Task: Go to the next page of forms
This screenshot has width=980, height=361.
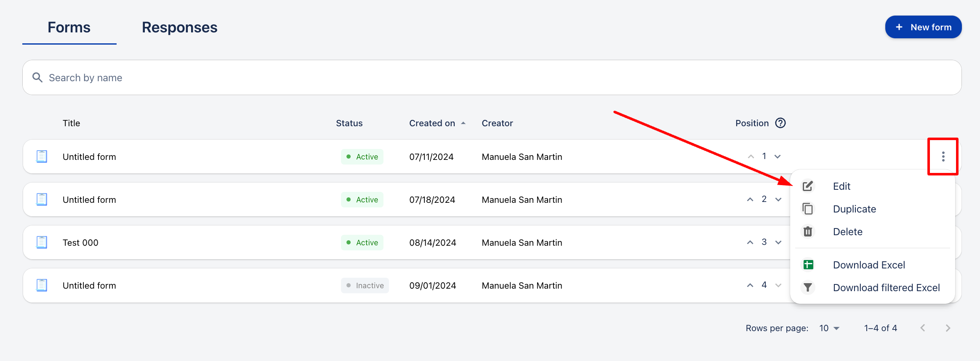Action: [948, 328]
